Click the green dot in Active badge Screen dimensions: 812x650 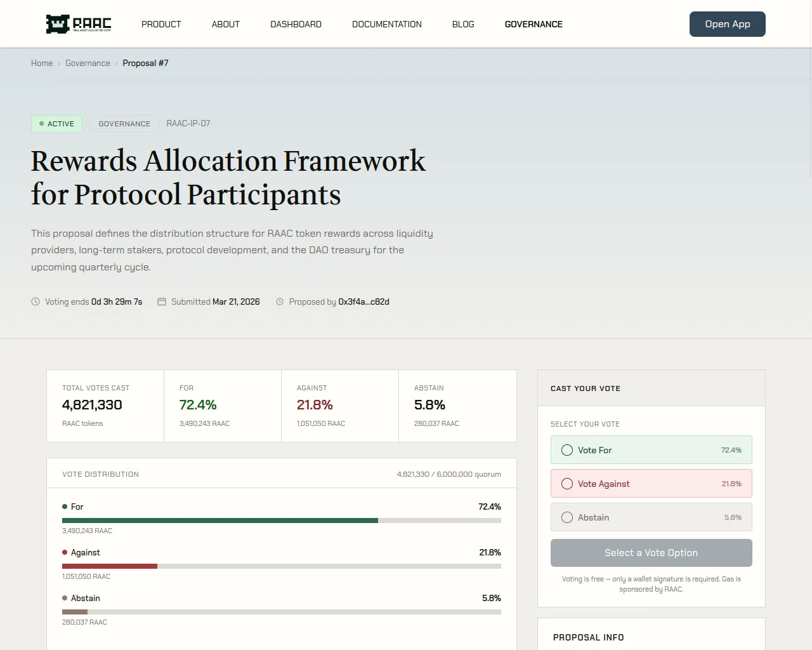(41, 124)
